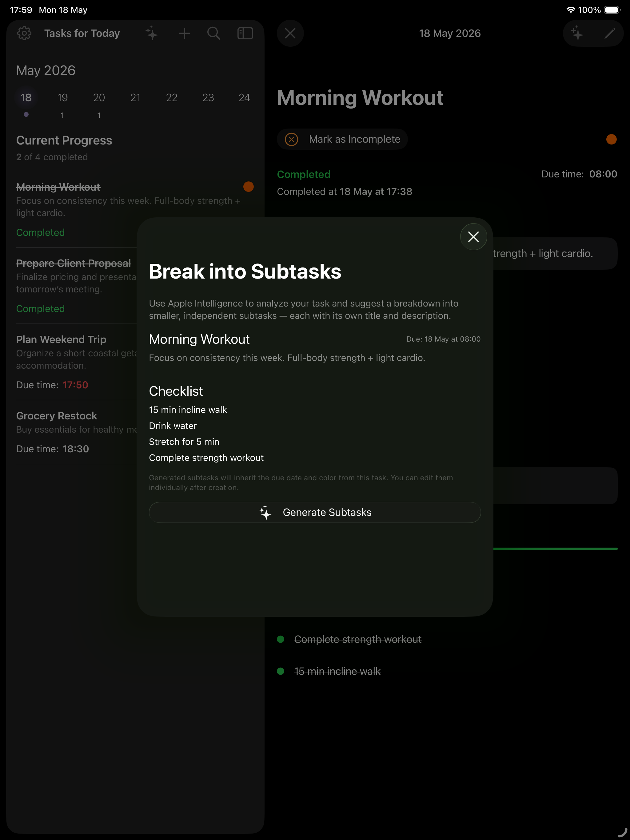Click 'May 2026' month heading
This screenshot has height=840, width=630.
pos(46,70)
